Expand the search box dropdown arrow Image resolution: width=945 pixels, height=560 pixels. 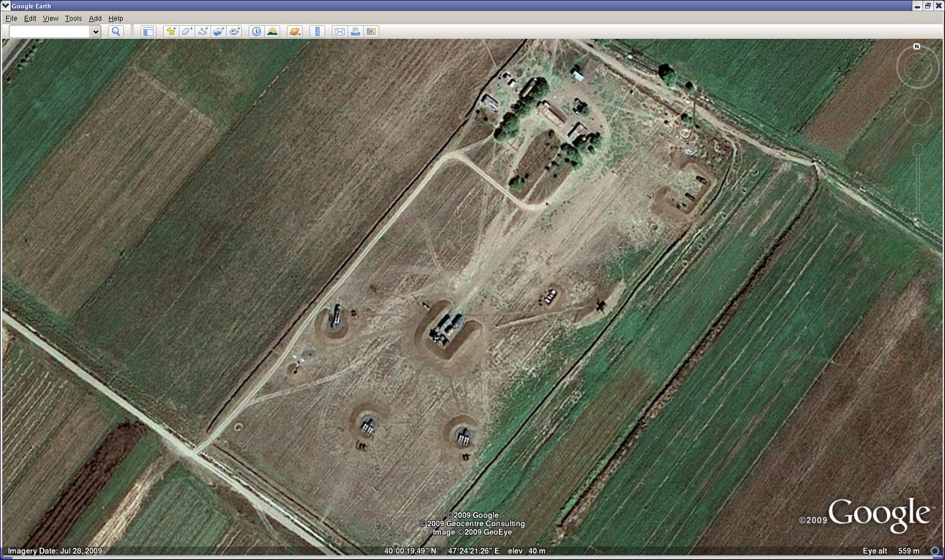tap(96, 31)
